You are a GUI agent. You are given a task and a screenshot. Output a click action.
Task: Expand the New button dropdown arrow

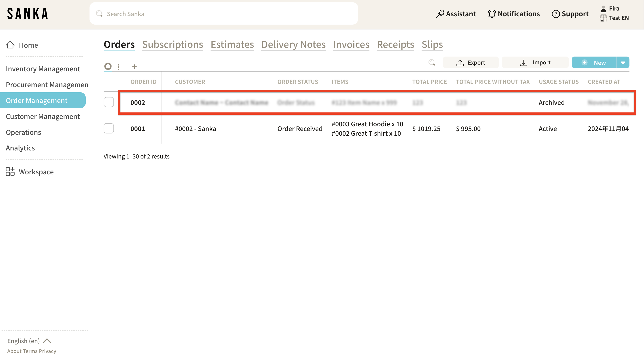(x=623, y=63)
